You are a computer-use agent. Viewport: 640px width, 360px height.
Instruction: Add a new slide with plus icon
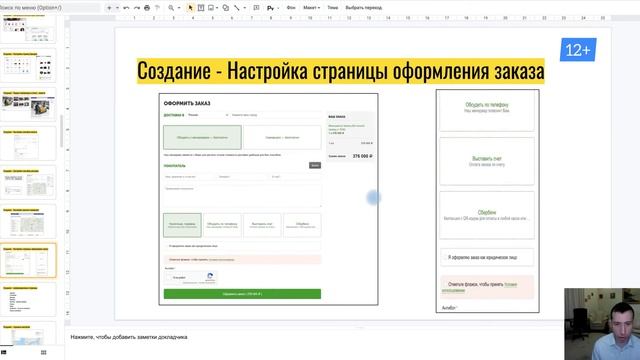109,8
